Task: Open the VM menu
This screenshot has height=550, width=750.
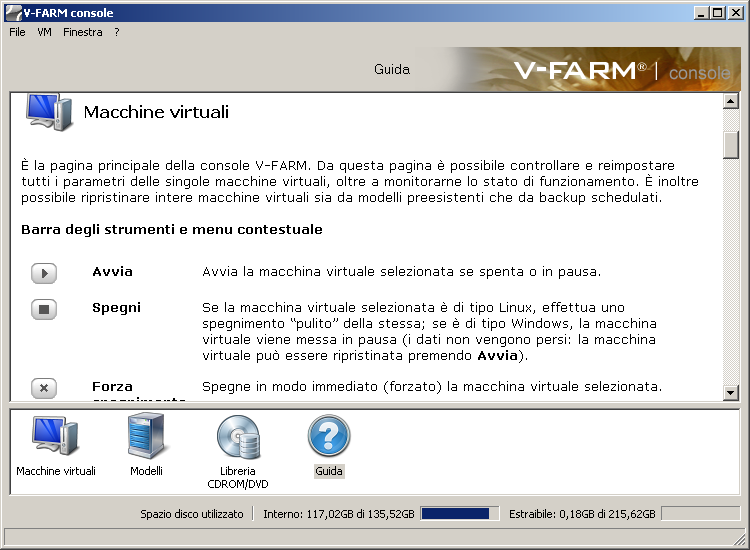Action: pyautogui.click(x=44, y=32)
